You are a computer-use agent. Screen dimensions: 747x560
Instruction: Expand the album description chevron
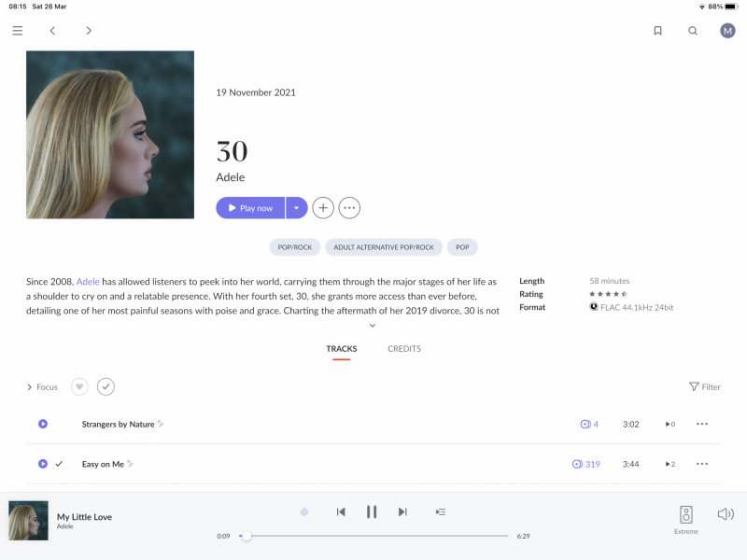click(373, 326)
